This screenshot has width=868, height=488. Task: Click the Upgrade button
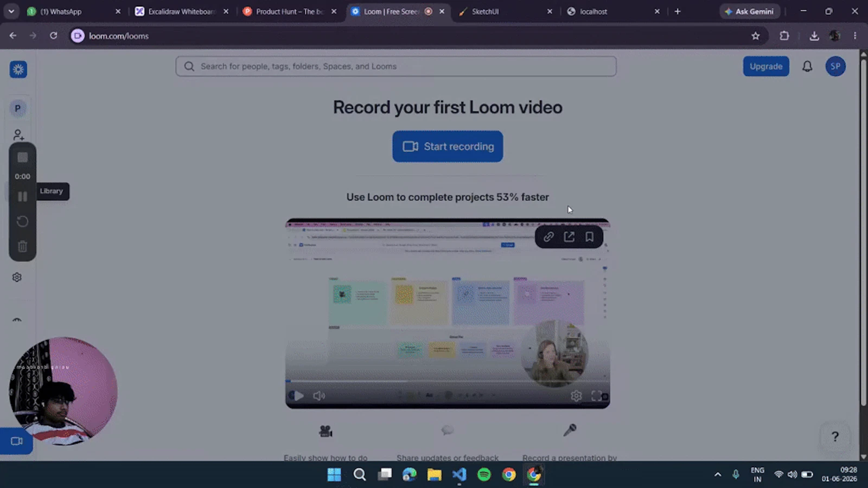point(766,66)
